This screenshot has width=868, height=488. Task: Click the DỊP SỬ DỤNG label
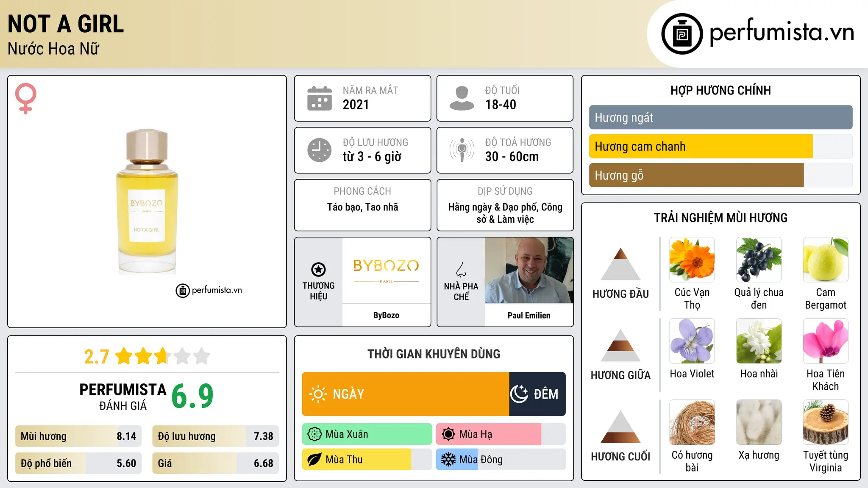coord(505,191)
